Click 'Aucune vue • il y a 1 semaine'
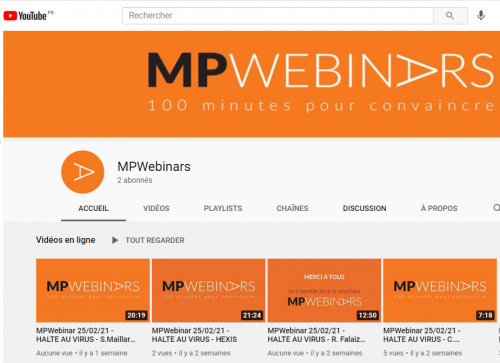 (82, 353)
